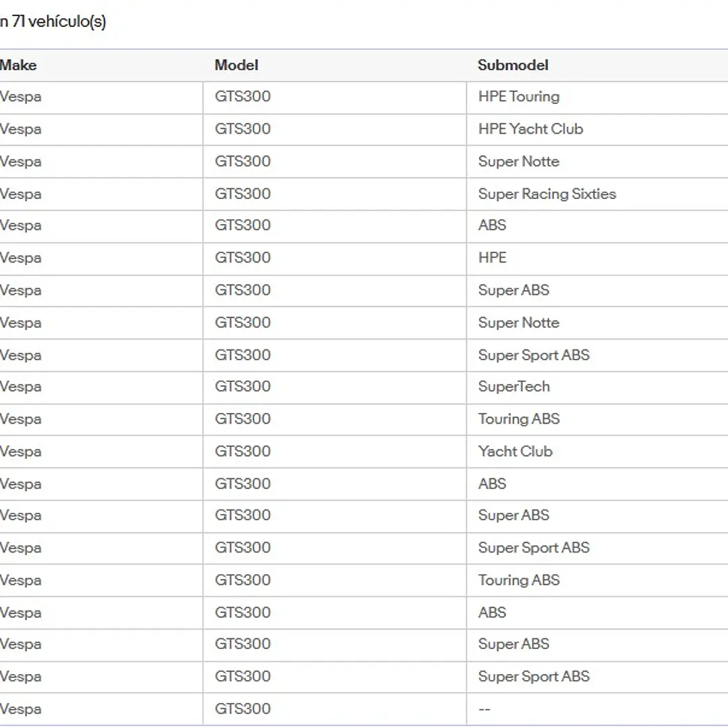Click the Submodel column header
The height and width of the screenshot is (728, 728).
click(513, 65)
